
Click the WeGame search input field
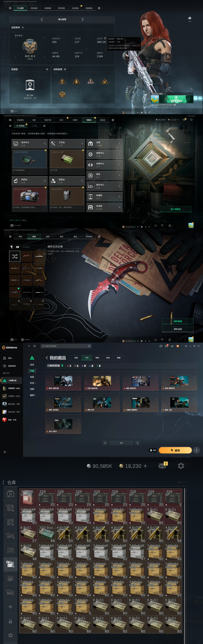pos(66,346)
